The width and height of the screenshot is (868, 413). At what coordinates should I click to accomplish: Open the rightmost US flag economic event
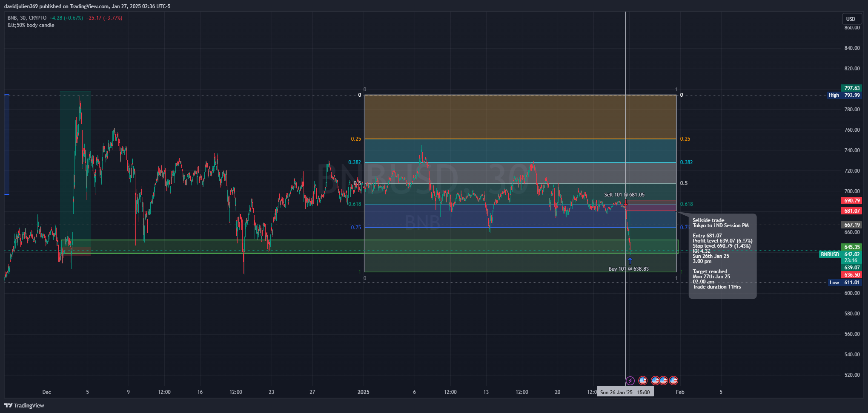[x=673, y=381]
